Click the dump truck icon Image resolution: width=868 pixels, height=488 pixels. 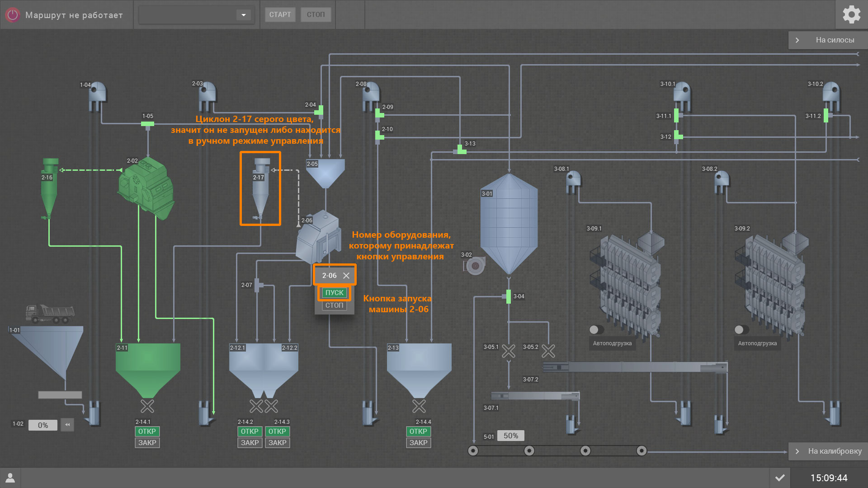(x=50, y=313)
